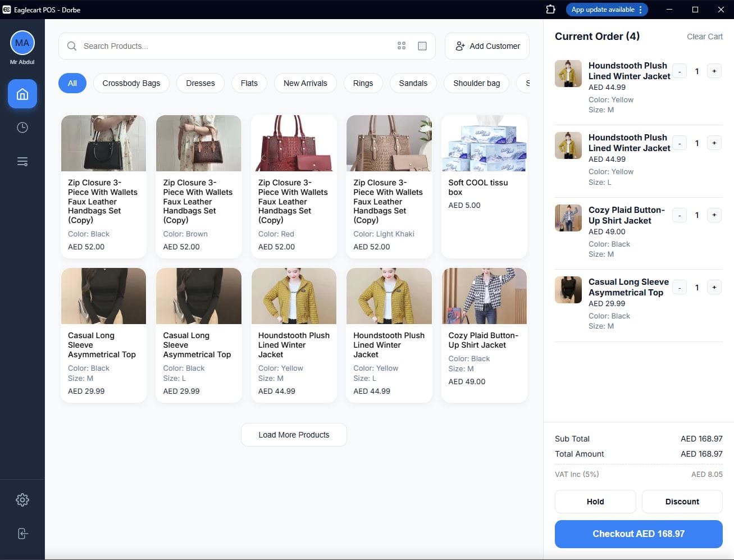The width and height of the screenshot is (734, 560).
Task: Click Clear Cart link
Action: (705, 37)
